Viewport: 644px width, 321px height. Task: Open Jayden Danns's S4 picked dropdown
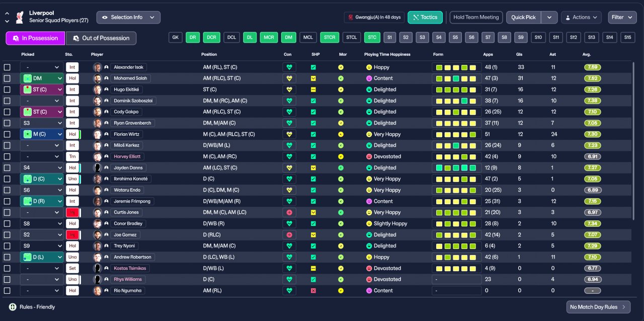click(x=42, y=168)
